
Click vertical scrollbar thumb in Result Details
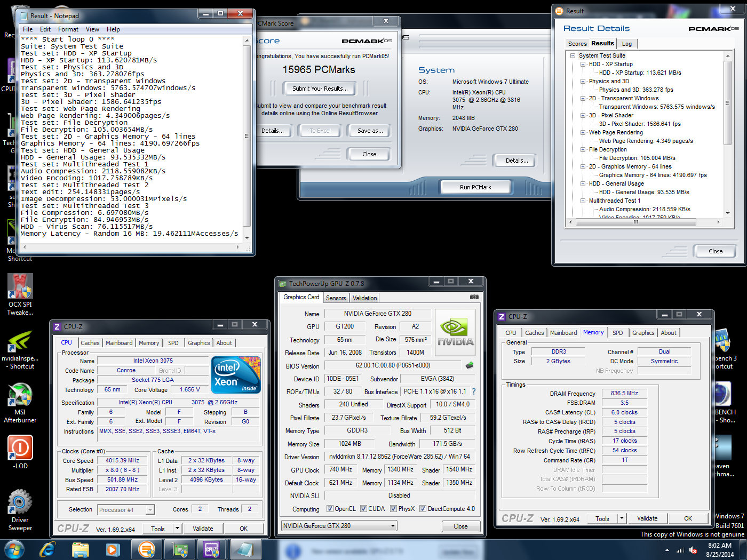coord(727,102)
